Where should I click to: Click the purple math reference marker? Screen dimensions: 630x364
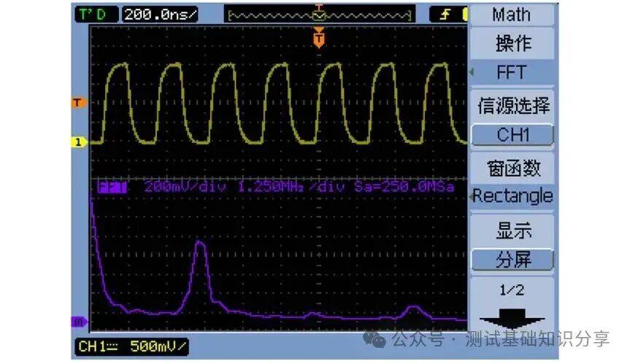click(x=78, y=321)
